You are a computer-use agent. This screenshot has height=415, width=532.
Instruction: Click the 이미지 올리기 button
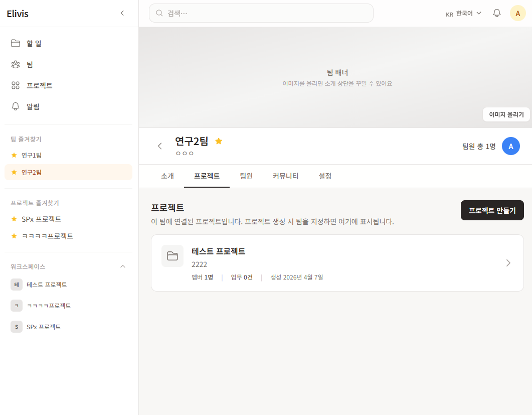pyautogui.click(x=506, y=114)
